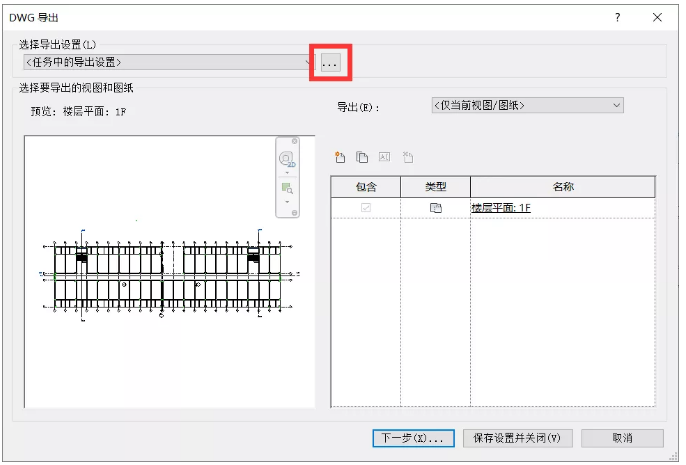Click the 下一步 button
Image resolution: width=686 pixels, height=465 pixels.
click(x=414, y=438)
